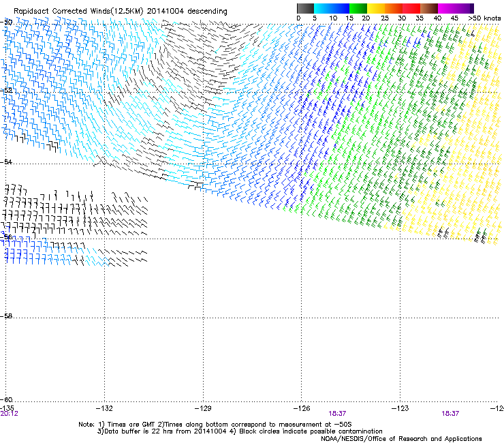Click the brown 35-40 knots color swatch

(429, 8)
